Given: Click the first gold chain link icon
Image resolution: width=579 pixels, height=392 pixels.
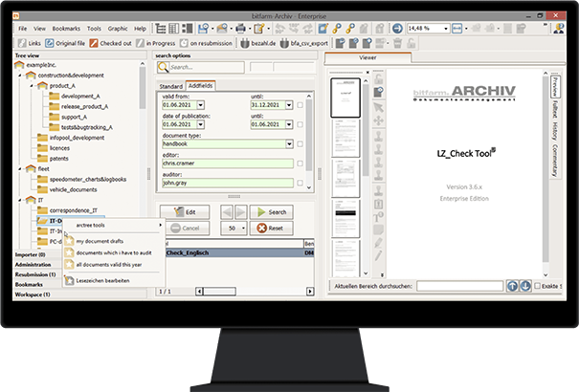Looking at the screenshot, I should point(337,29).
